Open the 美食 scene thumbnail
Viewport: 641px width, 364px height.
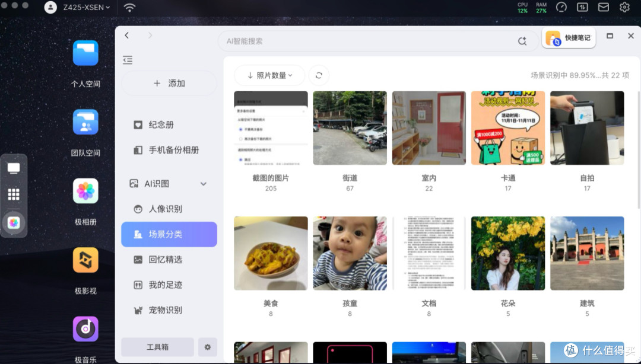tap(271, 253)
